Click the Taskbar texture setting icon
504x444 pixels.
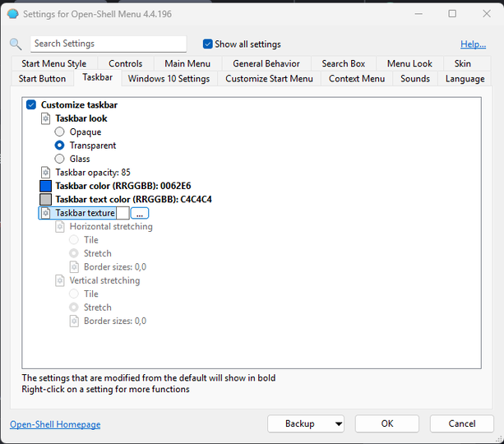46,213
